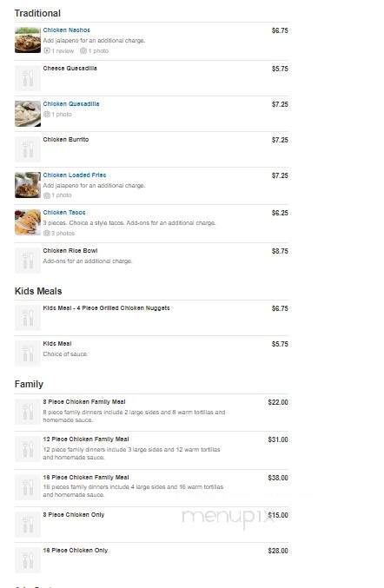Open the Chicken Nachos review icon
The image size is (384, 588).
pyautogui.click(x=47, y=50)
